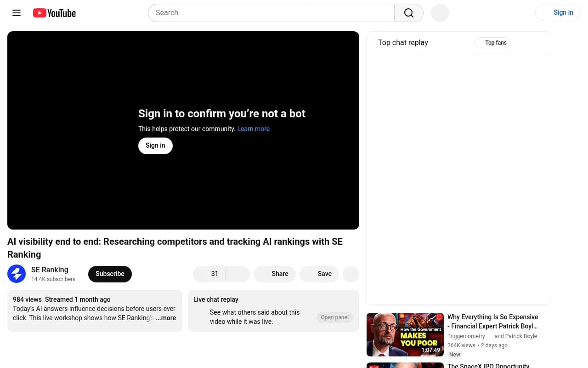Open Why Everything Is So Expensive title
588x368 pixels.
coord(492,322)
